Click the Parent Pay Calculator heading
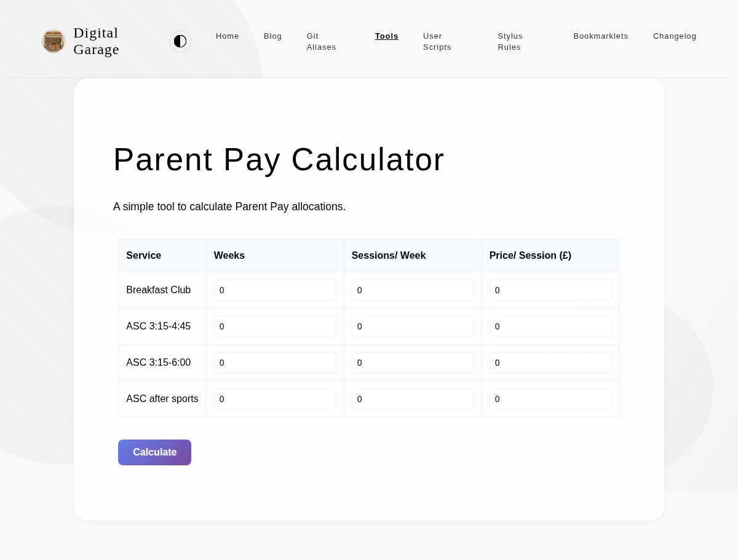 coord(279,159)
